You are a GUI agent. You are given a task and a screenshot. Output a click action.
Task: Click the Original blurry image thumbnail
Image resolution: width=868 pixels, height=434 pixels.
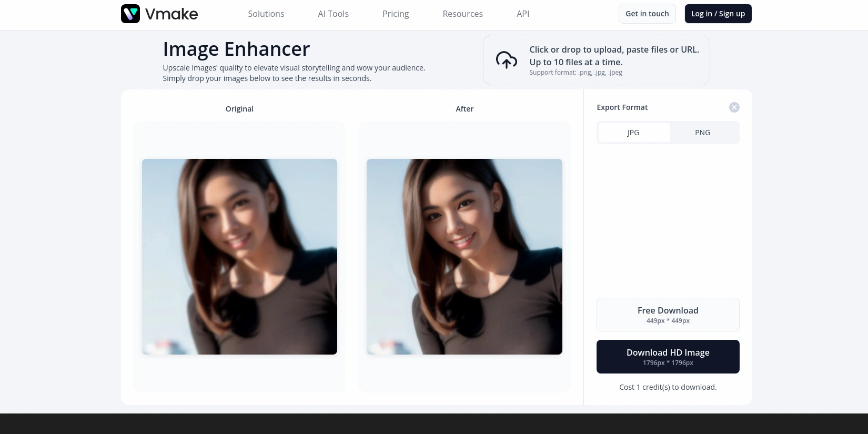[x=239, y=257]
